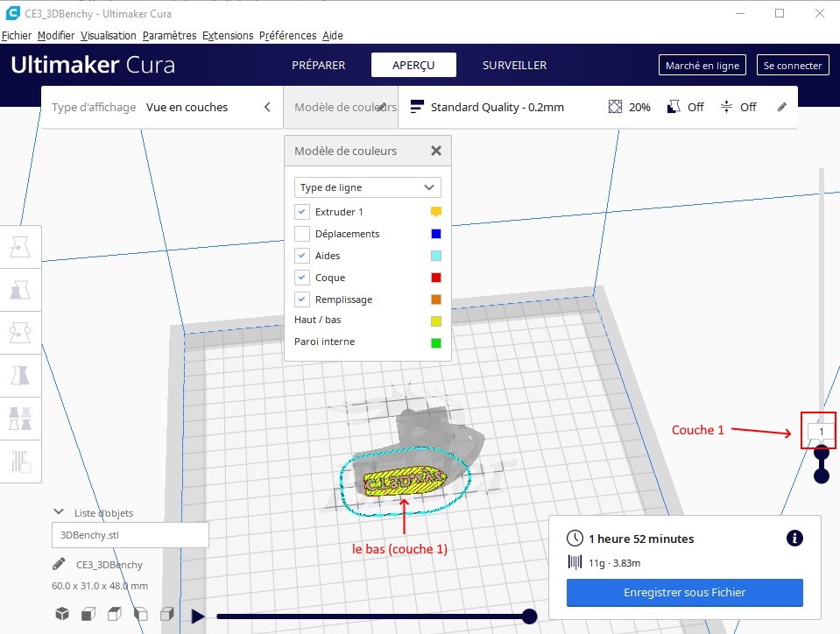Click Enregistrer sous Fichier button

(685, 592)
